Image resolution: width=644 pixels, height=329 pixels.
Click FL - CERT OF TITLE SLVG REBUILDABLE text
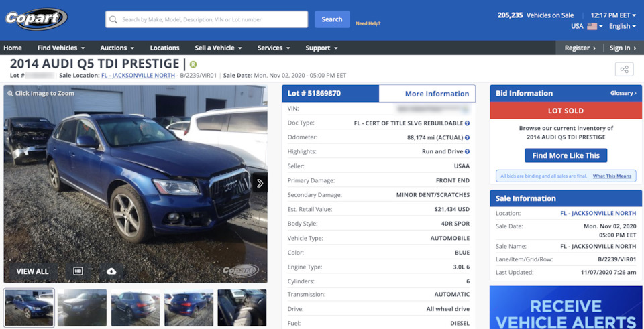click(x=409, y=123)
